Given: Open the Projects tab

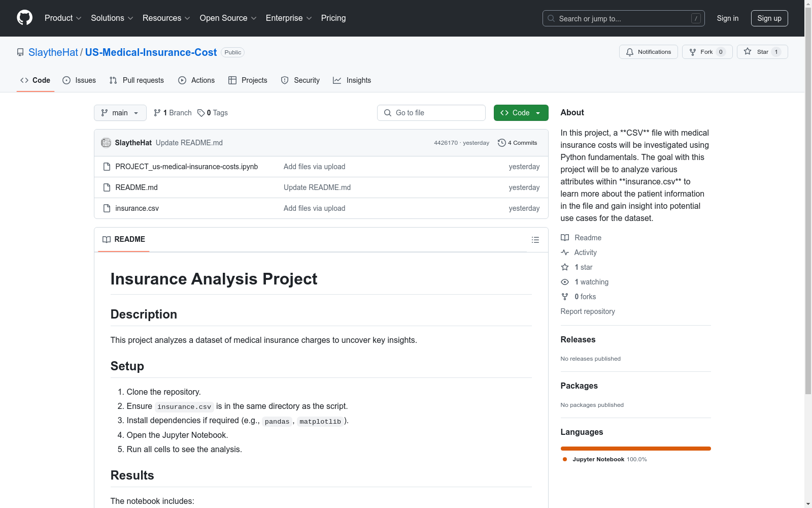Looking at the screenshot, I should coord(248,80).
